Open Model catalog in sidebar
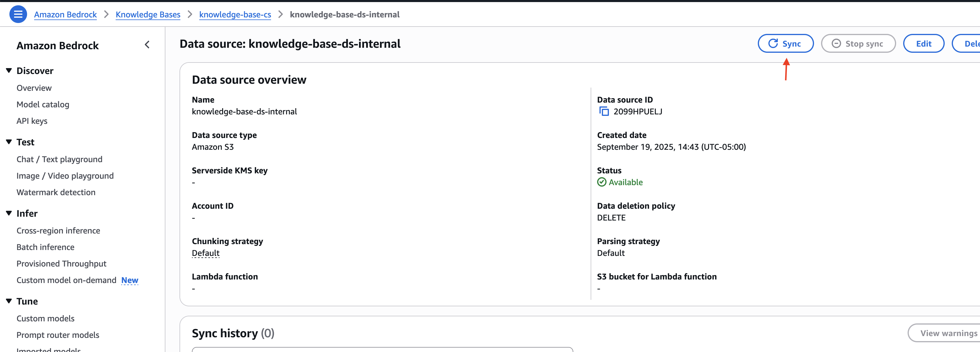The image size is (980, 352). [43, 104]
